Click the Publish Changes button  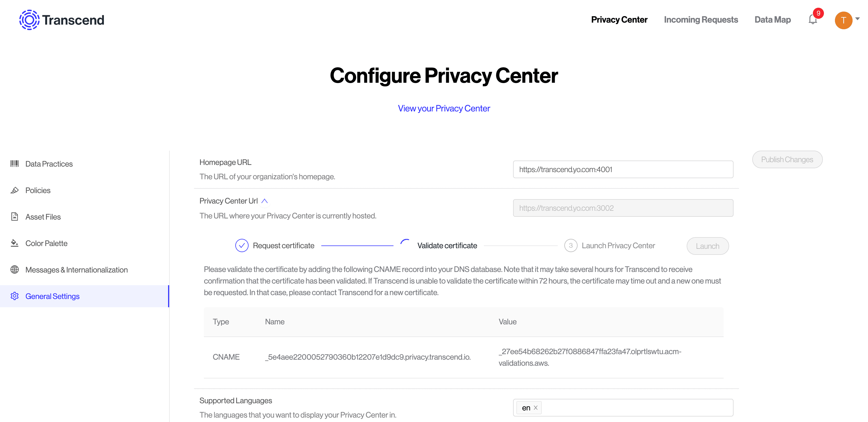tap(788, 159)
